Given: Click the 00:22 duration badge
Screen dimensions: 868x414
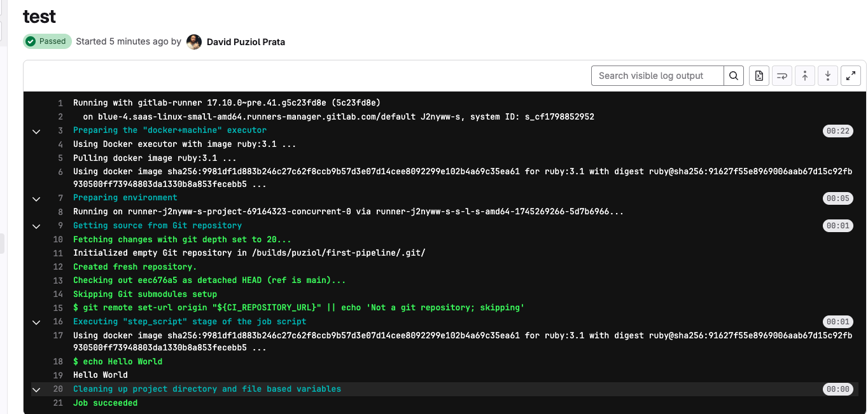Looking at the screenshot, I should (x=836, y=131).
